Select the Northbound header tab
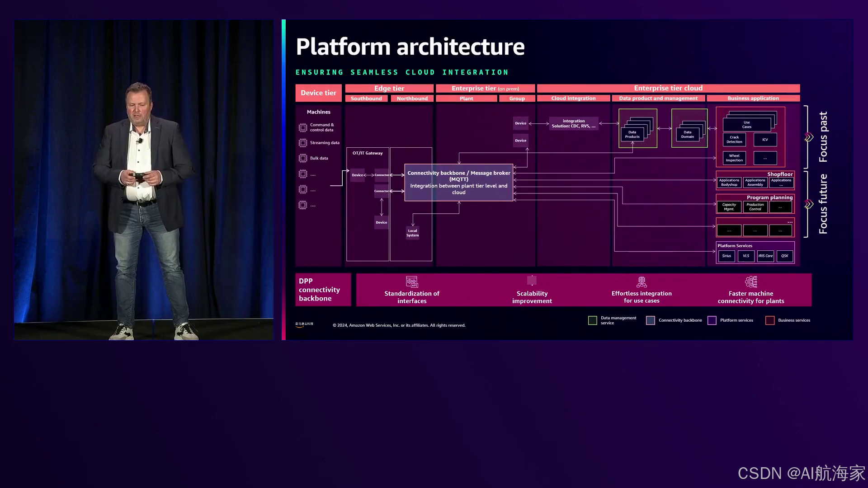 412,99
